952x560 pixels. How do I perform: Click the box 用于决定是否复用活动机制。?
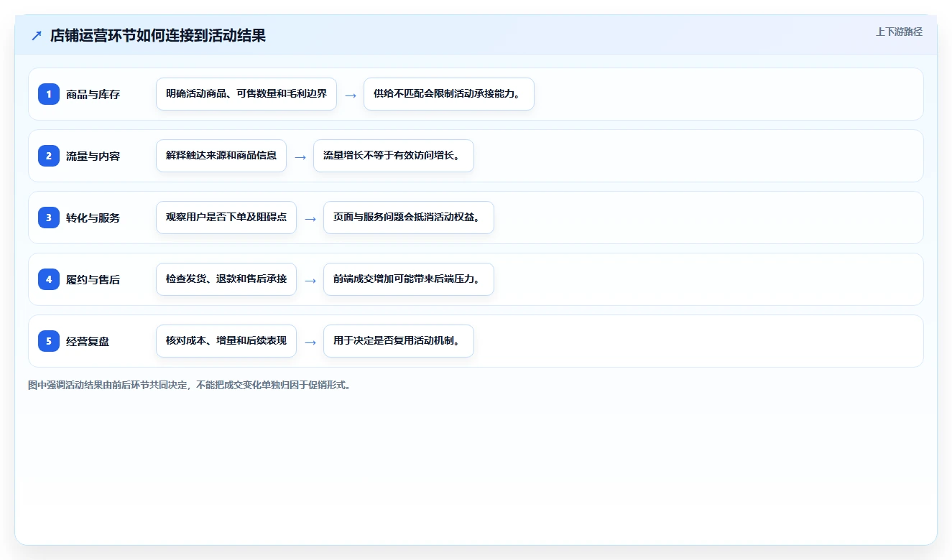399,341
